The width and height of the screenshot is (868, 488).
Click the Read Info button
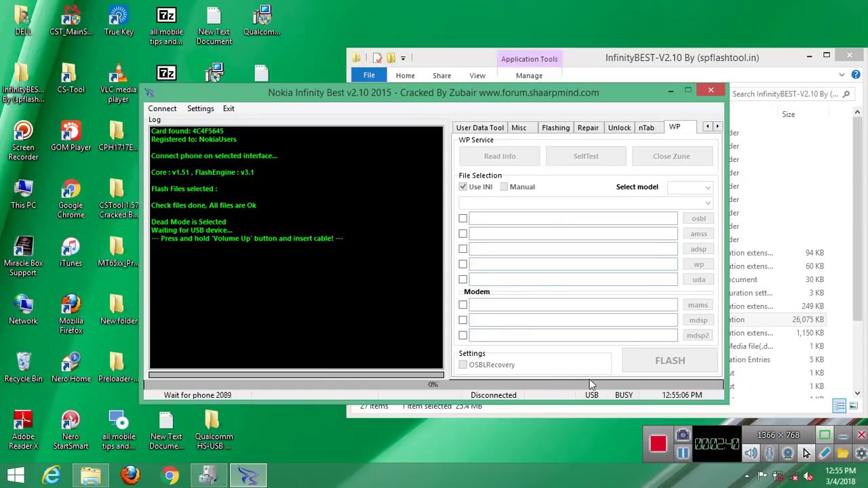[500, 156]
